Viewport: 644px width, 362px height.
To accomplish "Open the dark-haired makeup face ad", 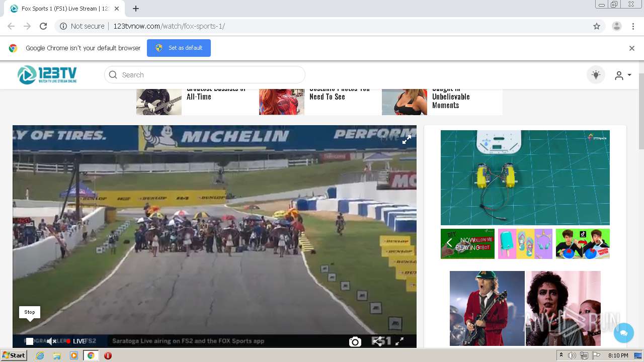I will [x=563, y=308].
